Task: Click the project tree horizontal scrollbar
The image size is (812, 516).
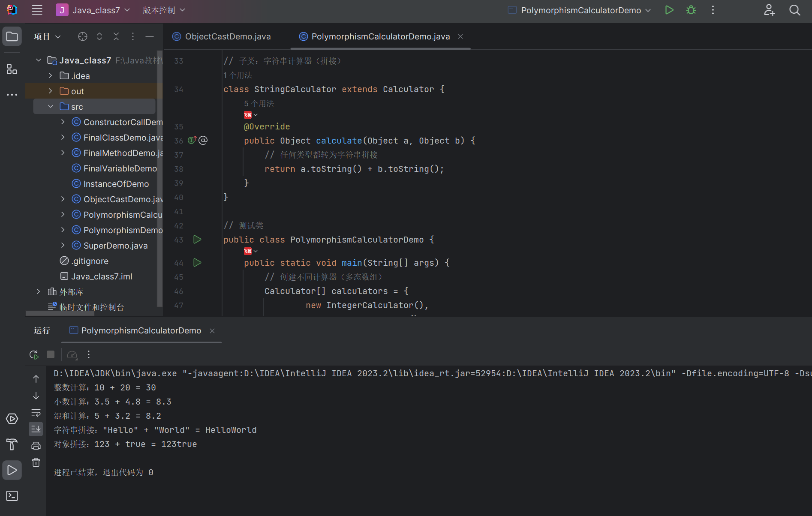Action: (60, 314)
